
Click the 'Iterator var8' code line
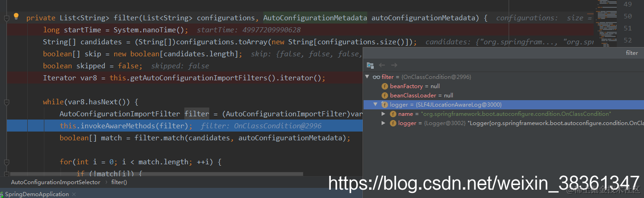click(184, 78)
